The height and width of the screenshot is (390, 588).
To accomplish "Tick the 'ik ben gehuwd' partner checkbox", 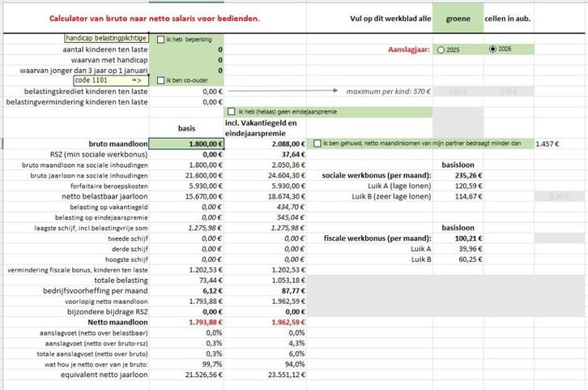I will click(317, 144).
